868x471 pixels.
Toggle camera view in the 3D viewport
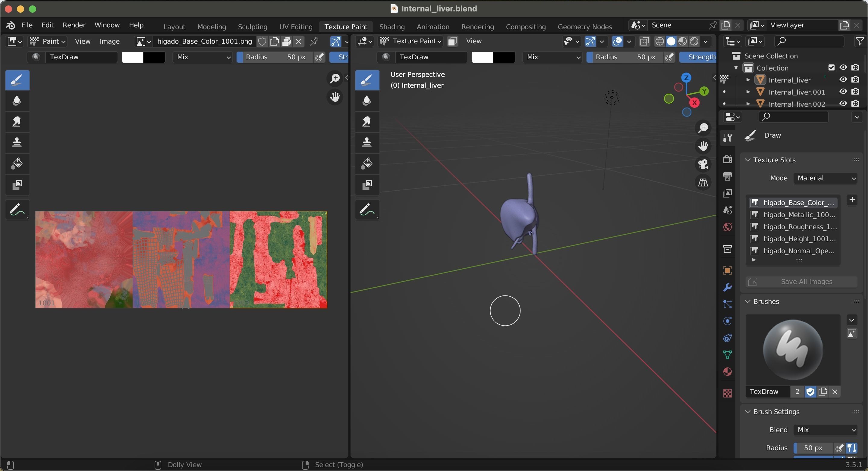(x=703, y=164)
